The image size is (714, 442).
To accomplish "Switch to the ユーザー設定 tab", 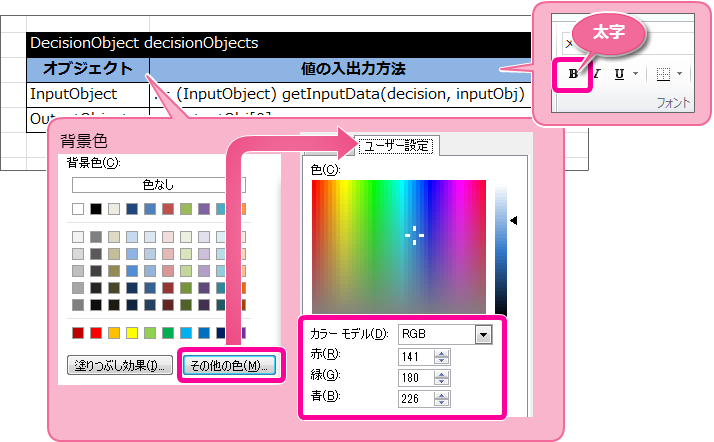I will tap(396, 146).
